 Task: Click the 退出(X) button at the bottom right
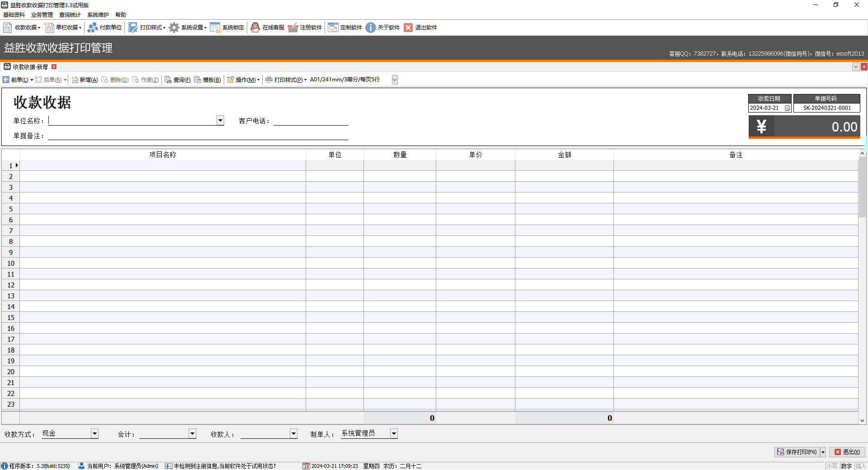847,452
